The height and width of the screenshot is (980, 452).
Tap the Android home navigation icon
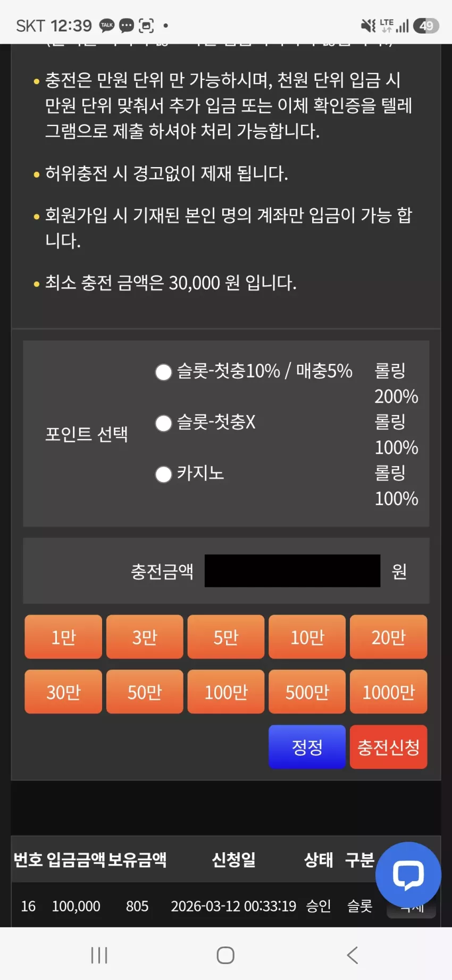tap(225, 955)
